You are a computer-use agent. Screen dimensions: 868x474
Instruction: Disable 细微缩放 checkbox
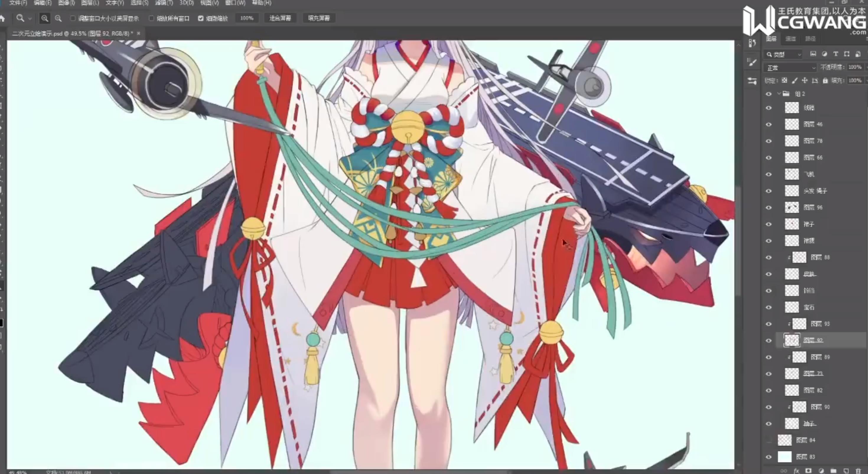coord(201,18)
